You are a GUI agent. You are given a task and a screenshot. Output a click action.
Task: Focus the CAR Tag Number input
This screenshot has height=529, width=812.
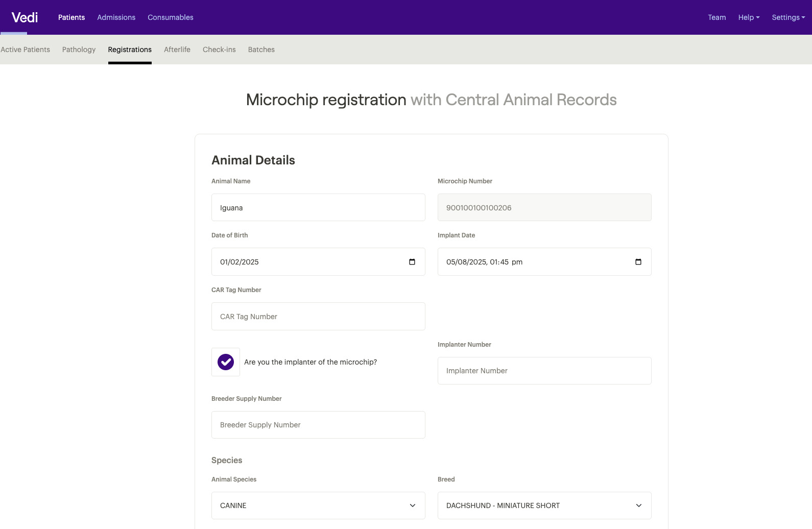coord(318,316)
